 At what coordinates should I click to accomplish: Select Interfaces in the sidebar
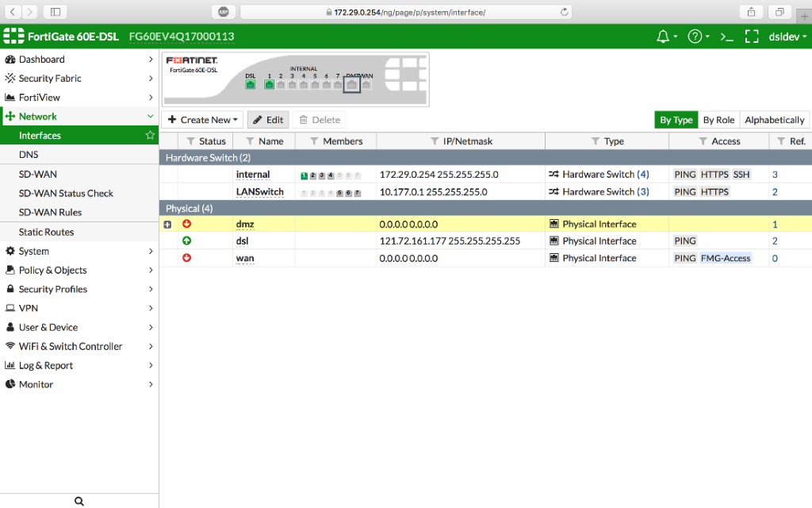(79, 135)
